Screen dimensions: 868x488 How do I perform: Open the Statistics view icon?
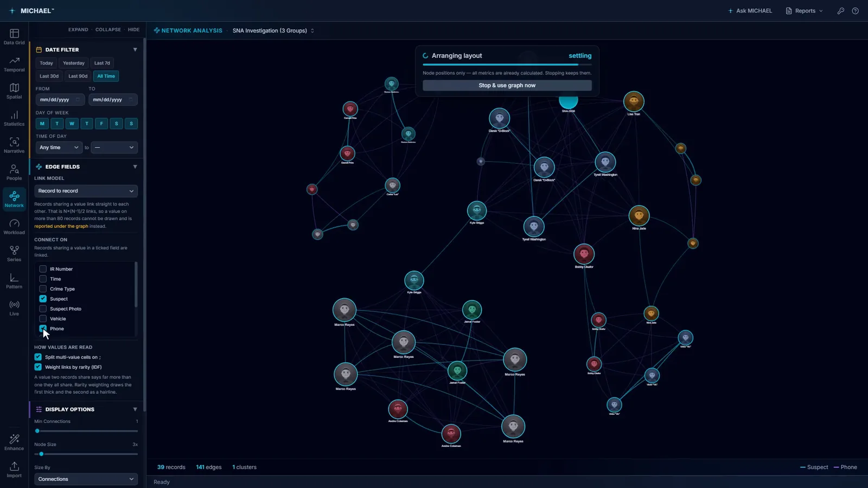click(14, 115)
